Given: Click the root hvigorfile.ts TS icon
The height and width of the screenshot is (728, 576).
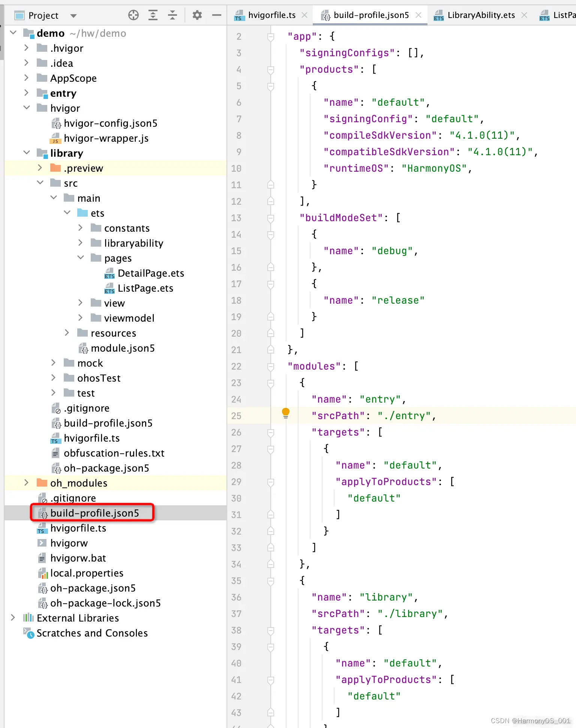Looking at the screenshot, I should (42, 528).
